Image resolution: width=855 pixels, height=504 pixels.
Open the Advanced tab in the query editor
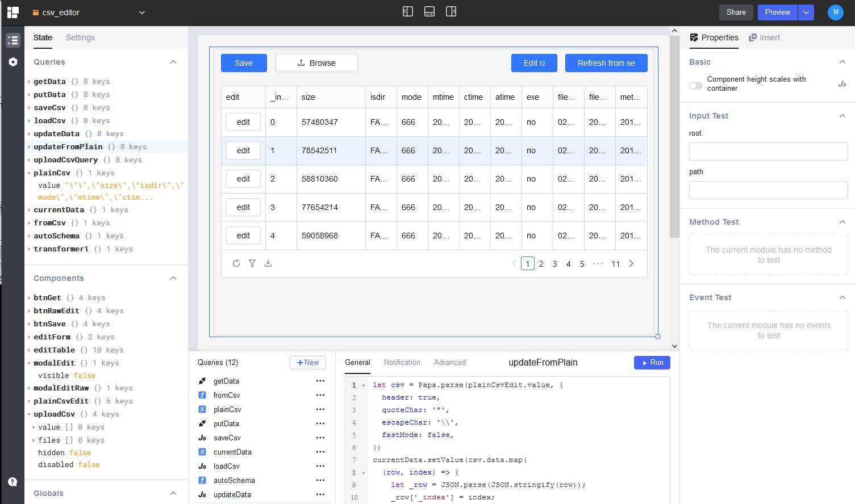coord(449,362)
